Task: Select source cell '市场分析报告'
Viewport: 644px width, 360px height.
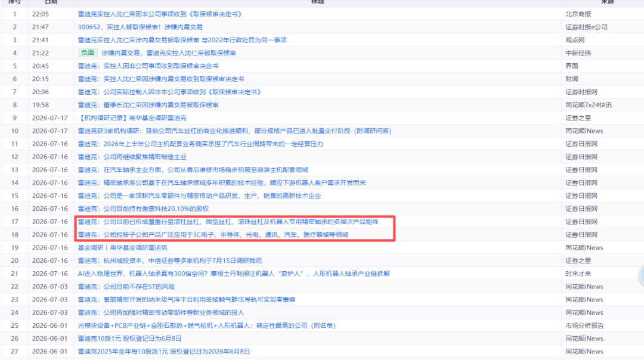Action: 585,325
